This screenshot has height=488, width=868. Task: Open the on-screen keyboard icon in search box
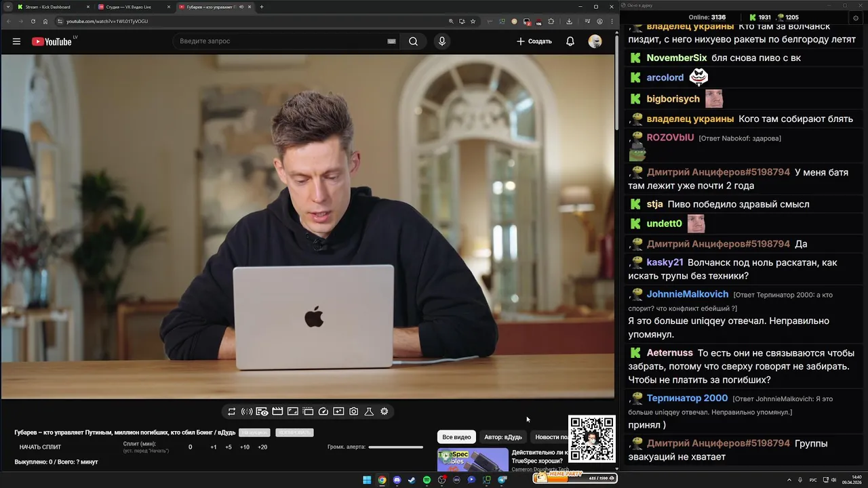point(391,41)
